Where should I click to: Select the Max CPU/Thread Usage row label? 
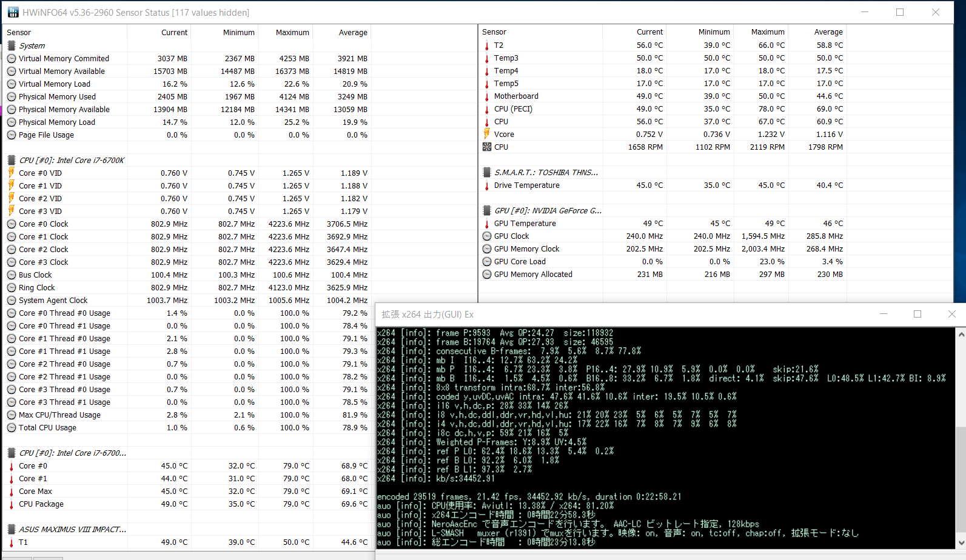(59, 415)
